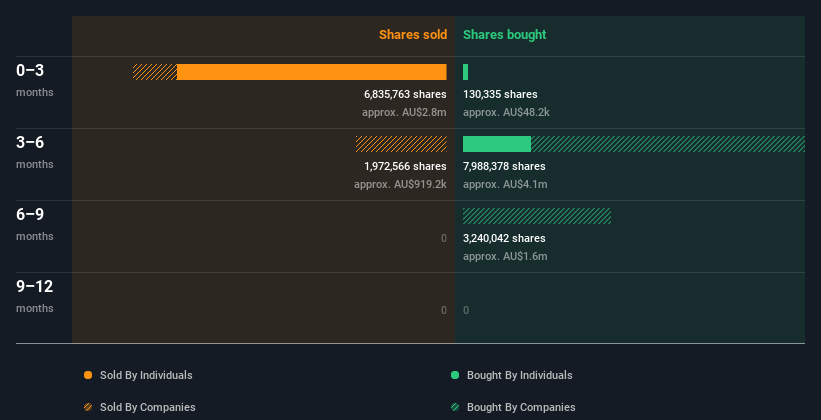
Task: Select the solid green 3–6 months bought bar
Action: 497,144
